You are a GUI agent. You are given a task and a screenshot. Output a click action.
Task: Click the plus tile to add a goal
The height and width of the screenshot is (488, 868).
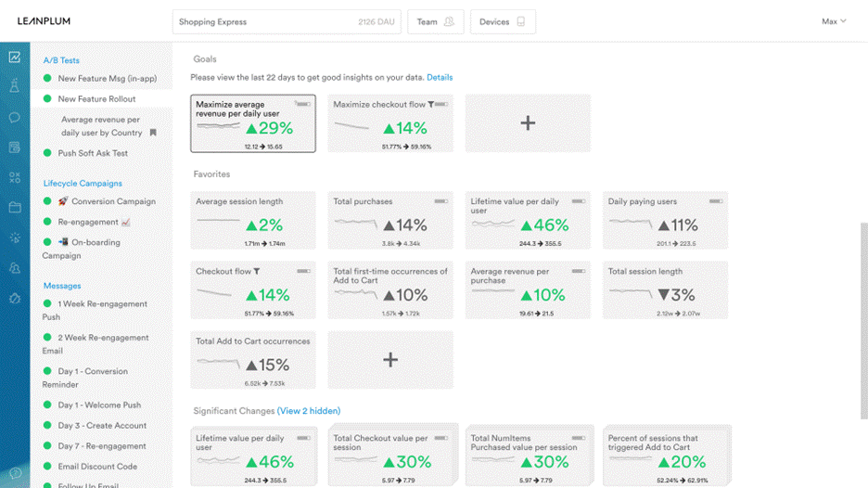click(528, 123)
